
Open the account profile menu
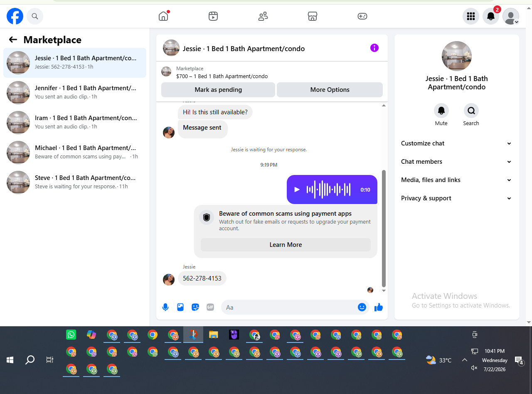[511, 16]
